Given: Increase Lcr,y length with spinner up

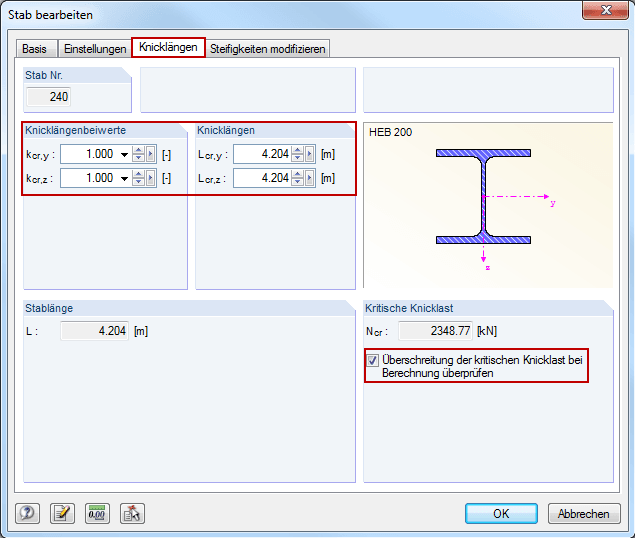Looking at the screenshot, I should [x=298, y=151].
